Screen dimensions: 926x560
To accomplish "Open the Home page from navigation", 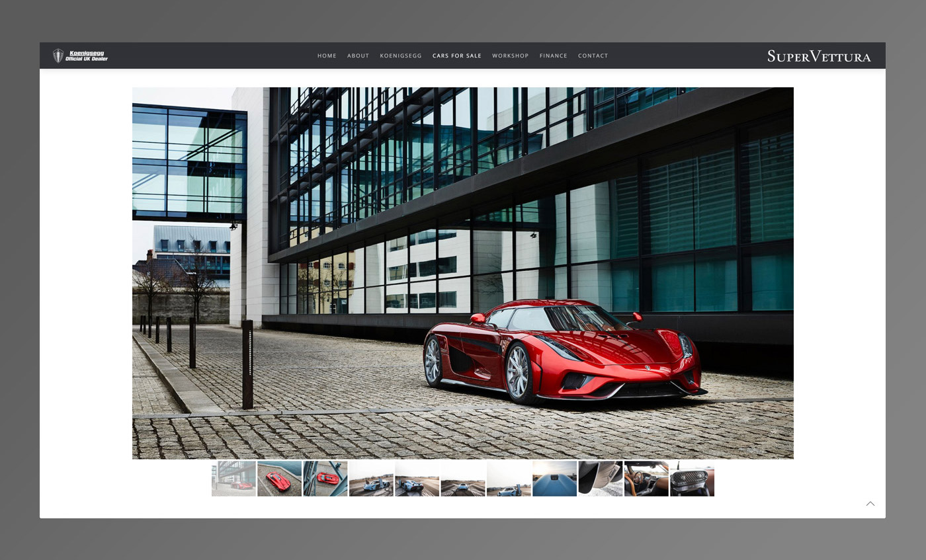I will tap(327, 56).
